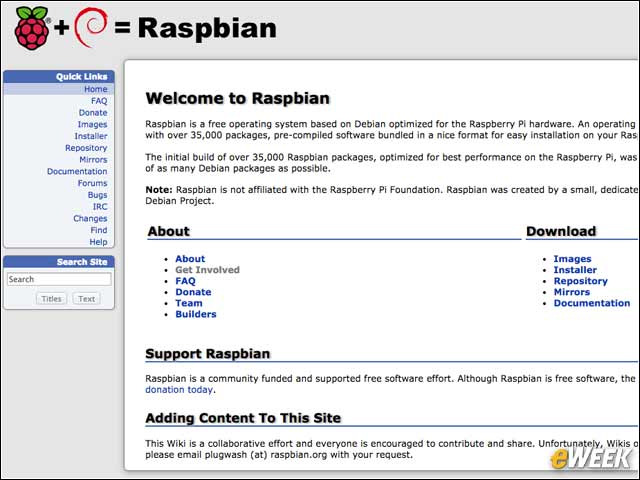Open the About link in About section

[x=190, y=259]
